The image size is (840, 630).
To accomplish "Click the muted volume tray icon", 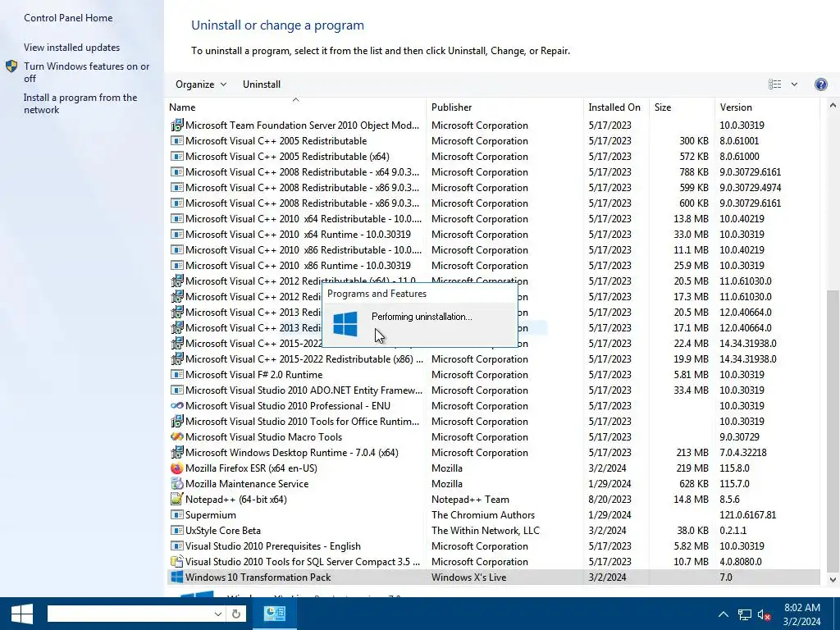I will [765, 614].
